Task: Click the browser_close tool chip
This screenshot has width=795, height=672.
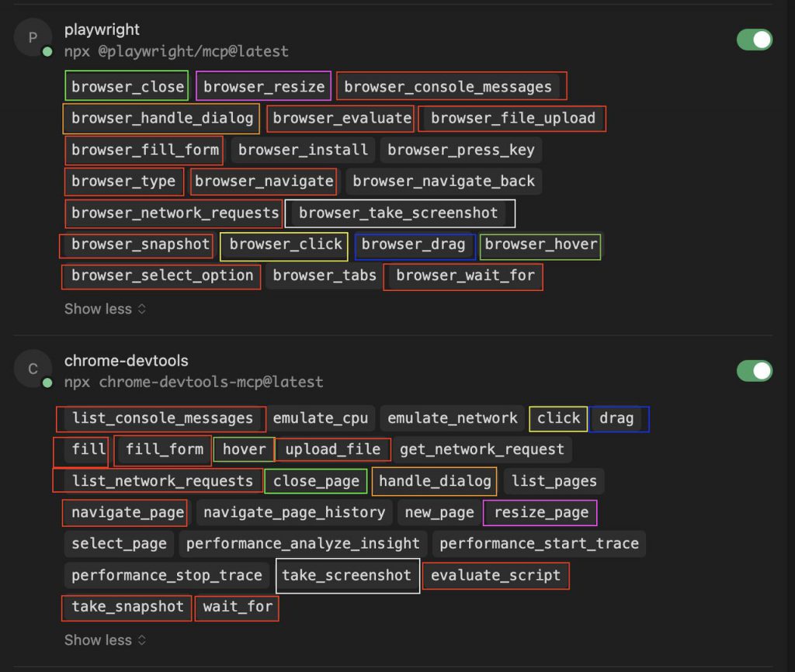Action: click(x=127, y=86)
